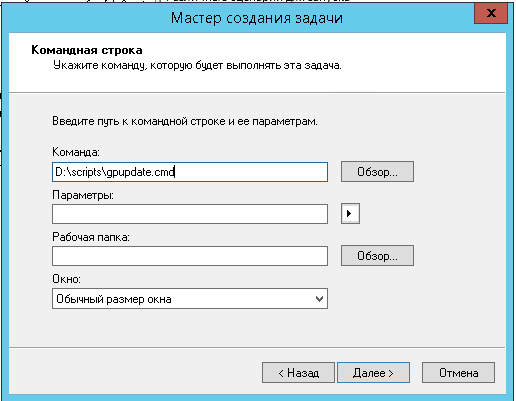Click the Команда: field label

(x=76, y=152)
